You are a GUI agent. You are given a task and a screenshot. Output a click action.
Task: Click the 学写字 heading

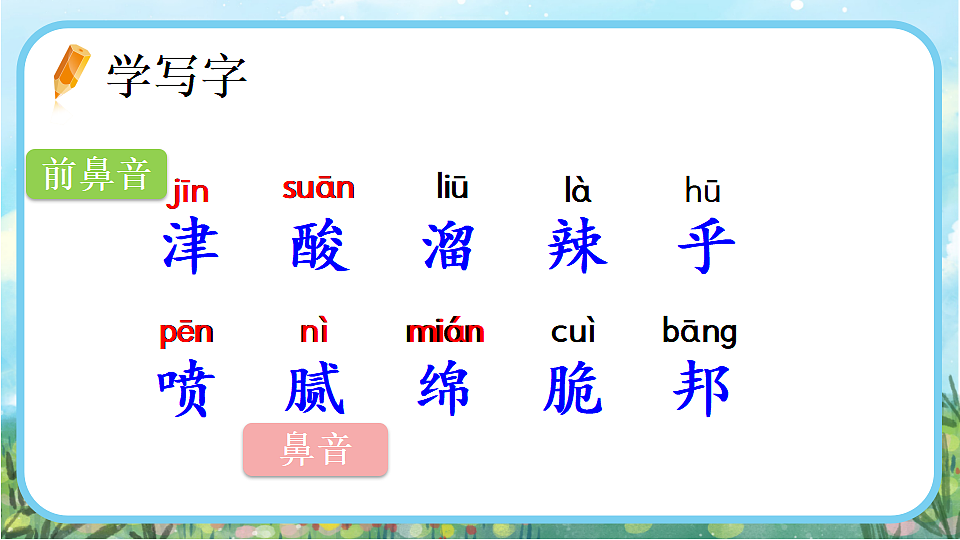pyautogui.click(x=177, y=77)
